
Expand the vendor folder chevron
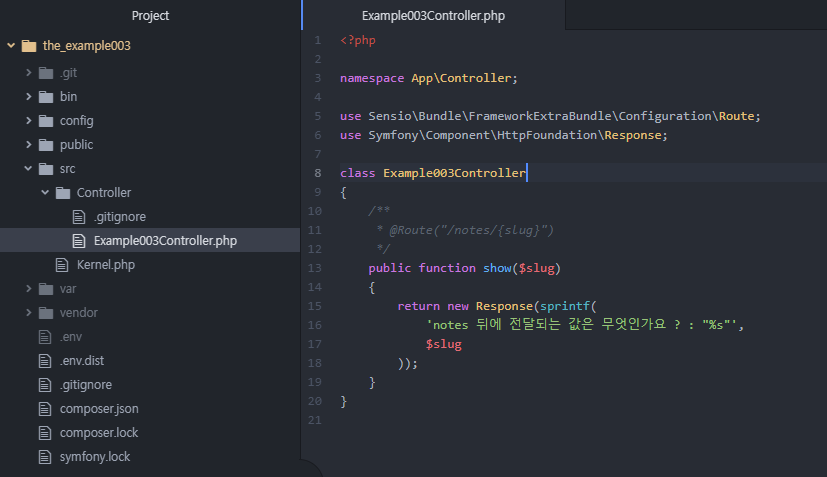coord(27,313)
